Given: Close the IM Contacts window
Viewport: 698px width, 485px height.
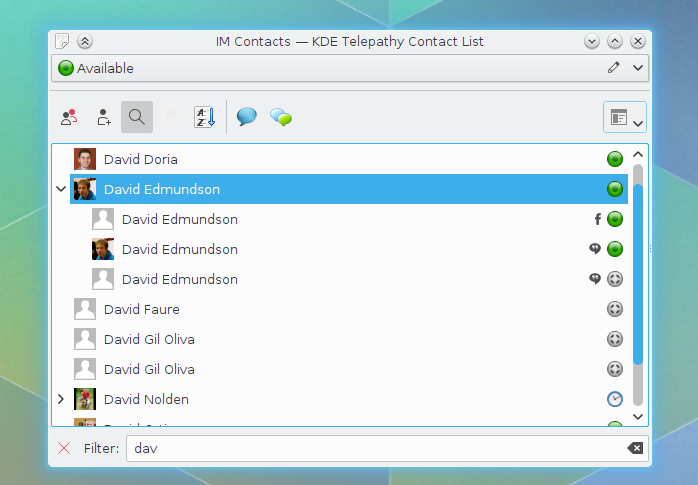Looking at the screenshot, I should [x=638, y=41].
